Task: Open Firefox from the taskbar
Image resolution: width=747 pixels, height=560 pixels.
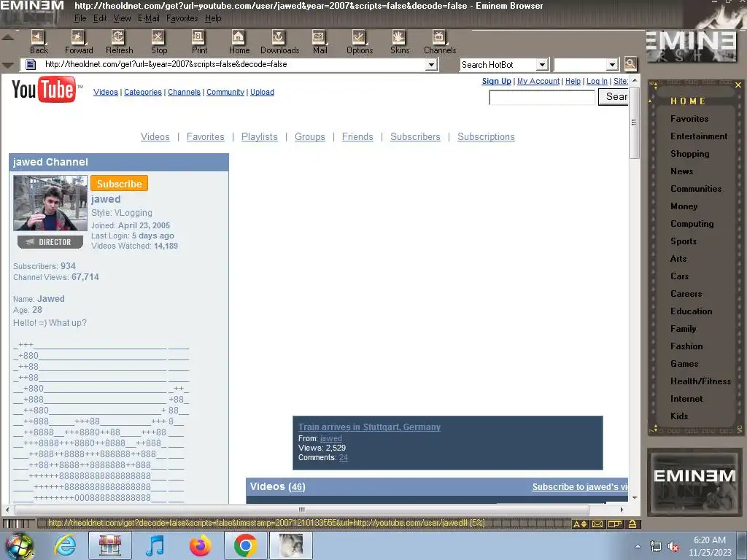Action: pyautogui.click(x=200, y=545)
